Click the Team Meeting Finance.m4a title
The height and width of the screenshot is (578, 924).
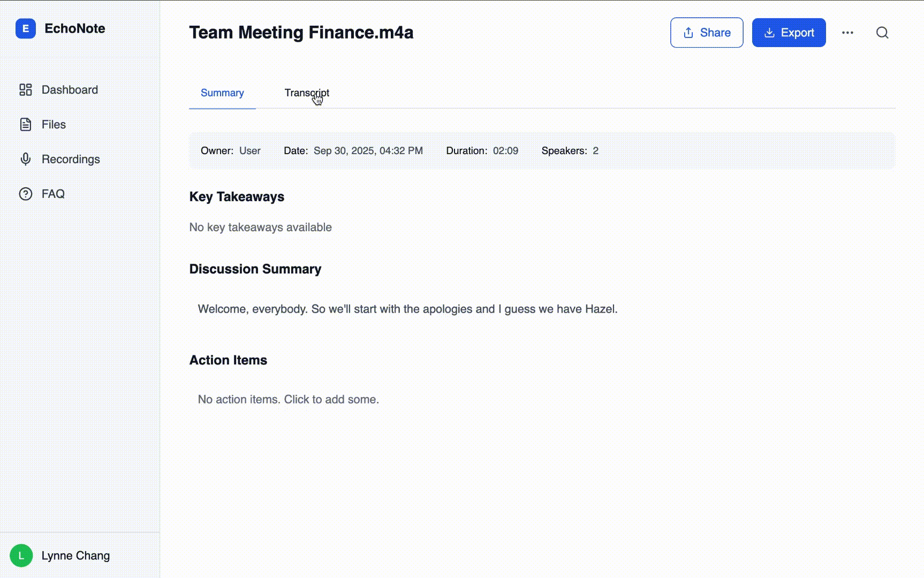[301, 33]
